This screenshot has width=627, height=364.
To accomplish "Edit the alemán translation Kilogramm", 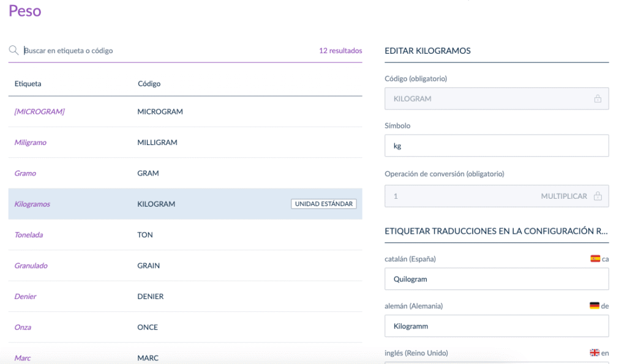I will tap(497, 326).
